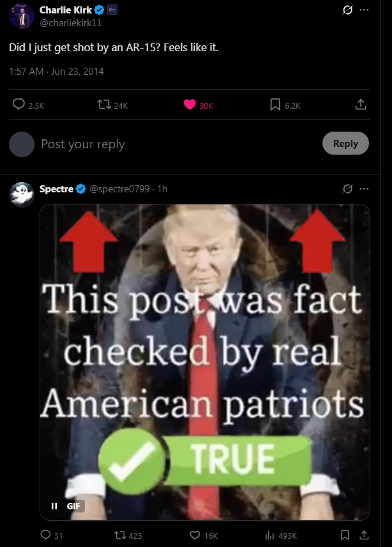Screen dimensions: 392x547
Task: Open Grok icon on Charlie Kirk's post
Action: [x=347, y=10]
